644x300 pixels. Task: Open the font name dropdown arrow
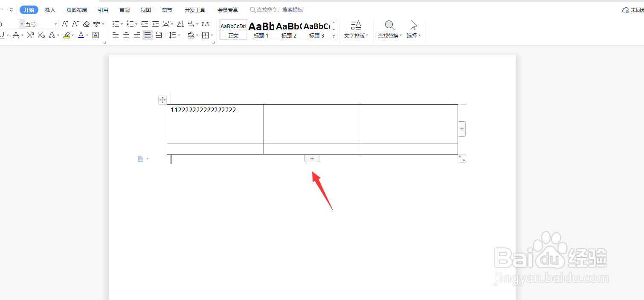click(22, 24)
